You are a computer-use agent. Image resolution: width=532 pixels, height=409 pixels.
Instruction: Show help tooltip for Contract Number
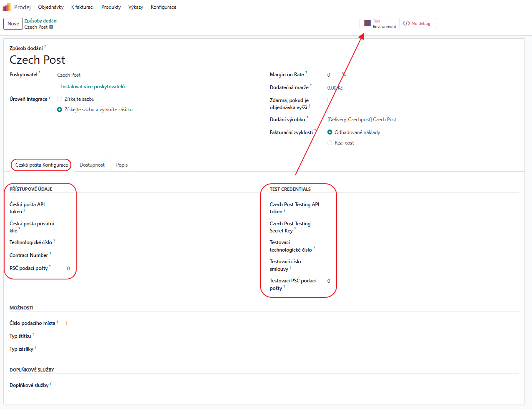[x=50, y=253]
